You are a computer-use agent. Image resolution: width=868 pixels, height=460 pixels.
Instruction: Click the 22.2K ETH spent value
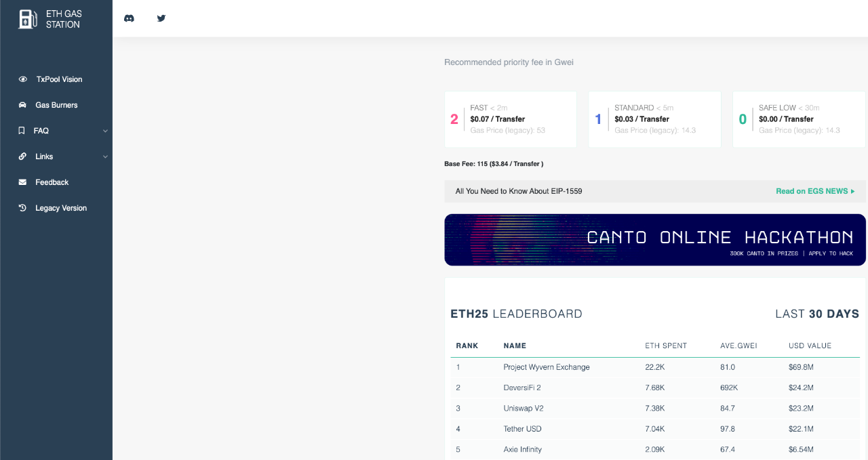(654, 367)
